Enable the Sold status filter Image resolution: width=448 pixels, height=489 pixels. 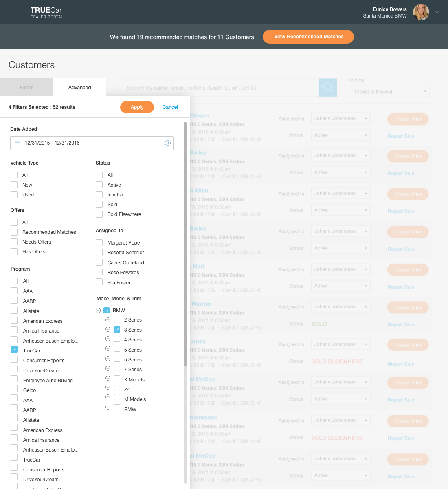point(99,204)
